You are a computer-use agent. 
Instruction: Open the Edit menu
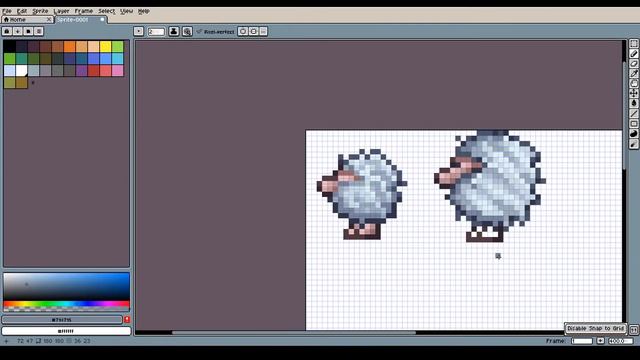click(22, 11)
